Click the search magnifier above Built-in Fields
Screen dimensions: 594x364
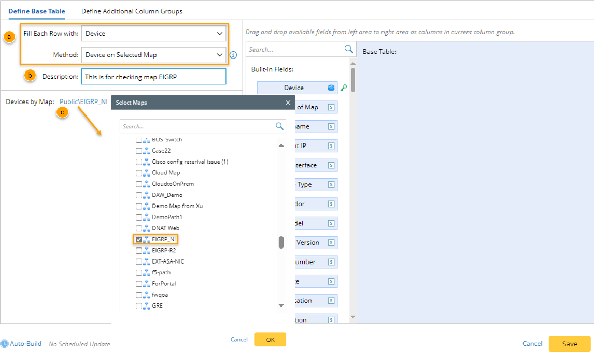coord(349,49)
